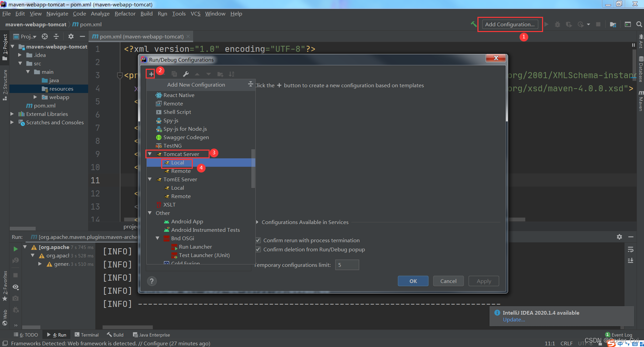This screenshot has height=347, width=644.
Task: Click the collapse all icon in Project panel
Action: [56, 36]
